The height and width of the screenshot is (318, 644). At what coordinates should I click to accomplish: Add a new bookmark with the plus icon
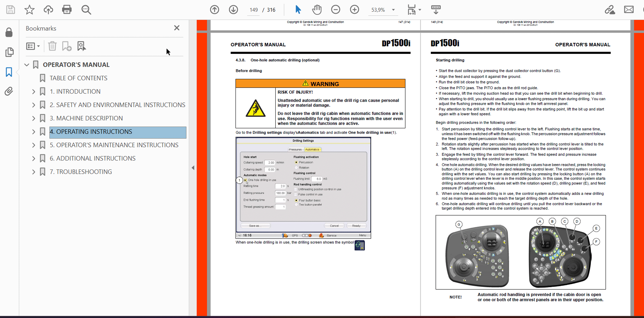[x=67, y=46]
